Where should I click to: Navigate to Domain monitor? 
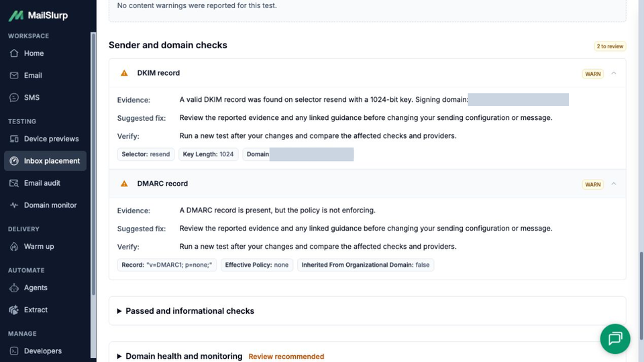[x=45, y=205]
